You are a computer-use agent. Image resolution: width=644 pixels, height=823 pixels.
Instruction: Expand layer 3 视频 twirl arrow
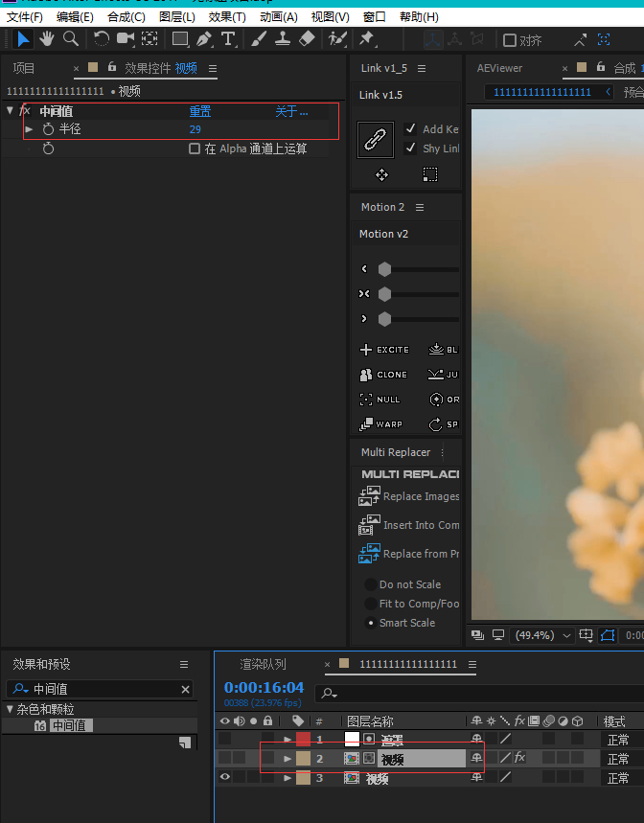[287, 778]
